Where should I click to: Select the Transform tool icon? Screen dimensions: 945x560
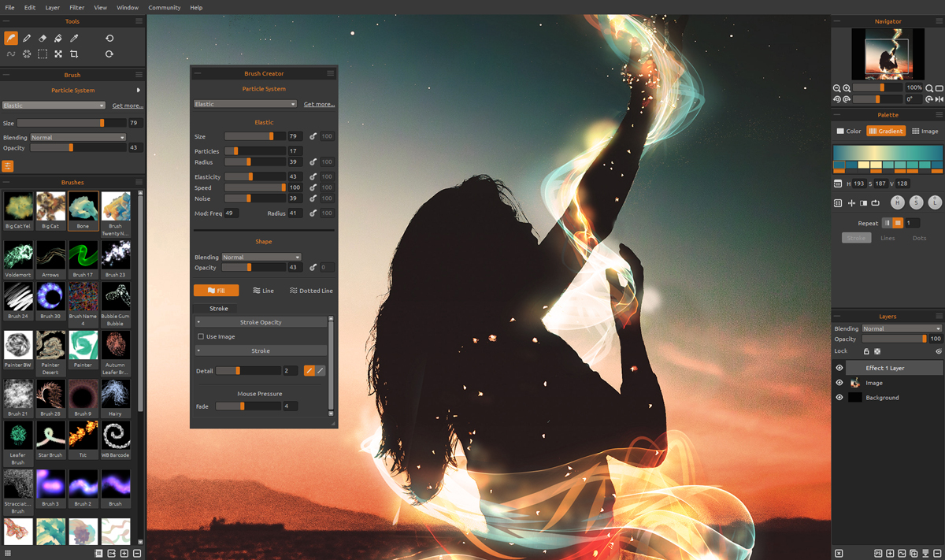[58, 54]
